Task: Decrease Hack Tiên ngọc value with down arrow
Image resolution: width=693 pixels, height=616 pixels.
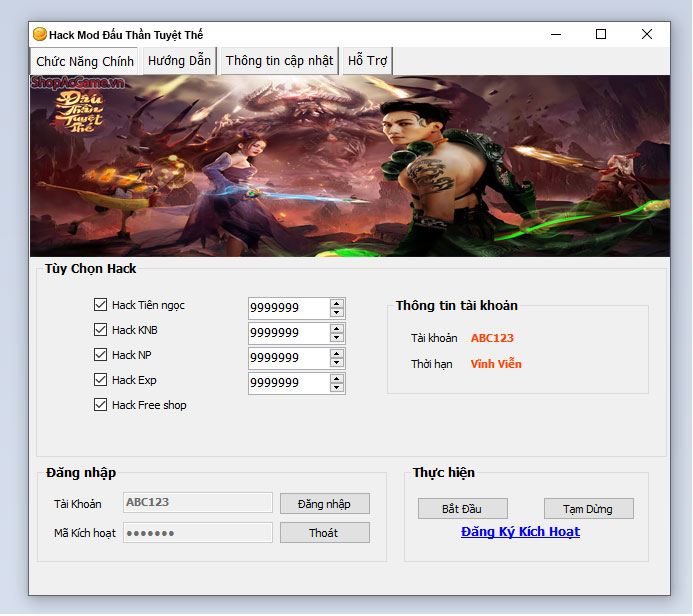Action: (x=337, y=312)
